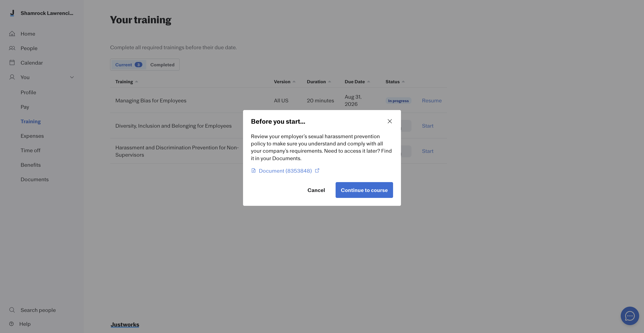Click Harassment and Discrimination Prevention title
This screenshot has height=333, width=644.
(x=177, y=151)
